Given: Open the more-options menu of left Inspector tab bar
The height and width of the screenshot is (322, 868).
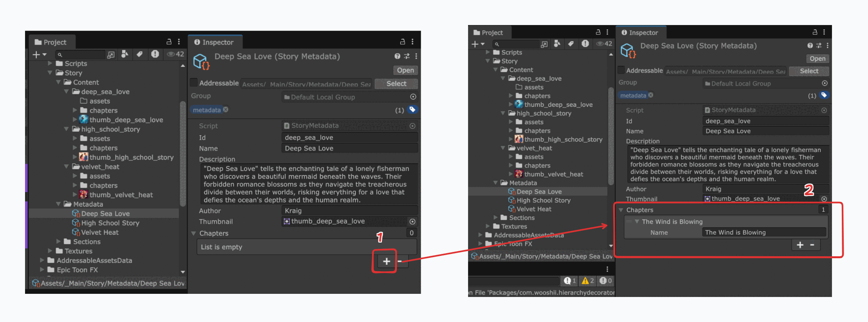Looking at the screenshot, I should tap(412, 41).
